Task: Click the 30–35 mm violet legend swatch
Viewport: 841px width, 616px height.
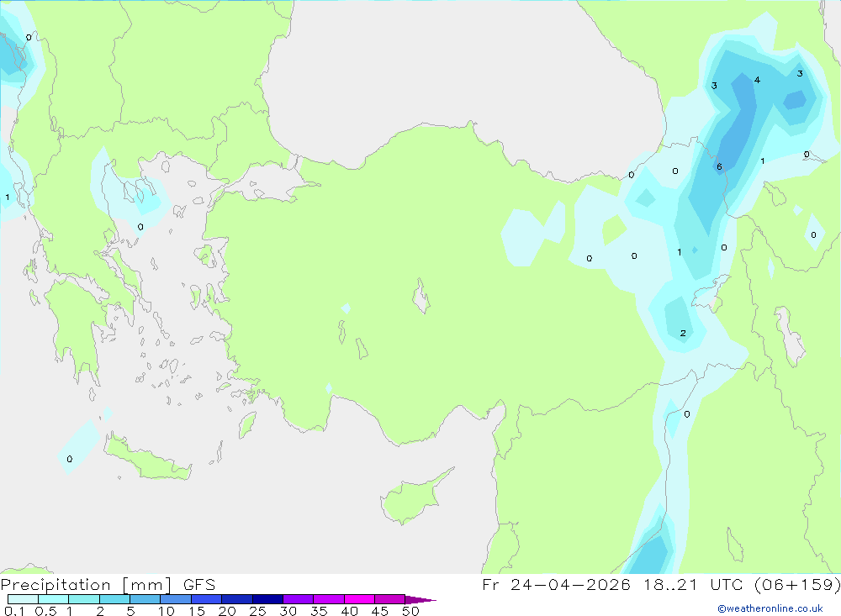Action: (x=298, y=599)
